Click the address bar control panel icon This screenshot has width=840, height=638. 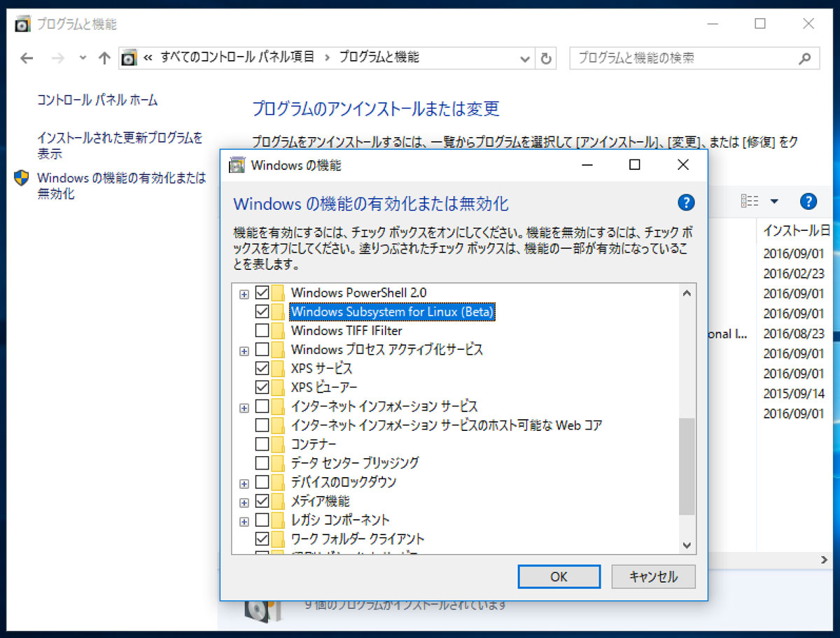click(129, 59)
